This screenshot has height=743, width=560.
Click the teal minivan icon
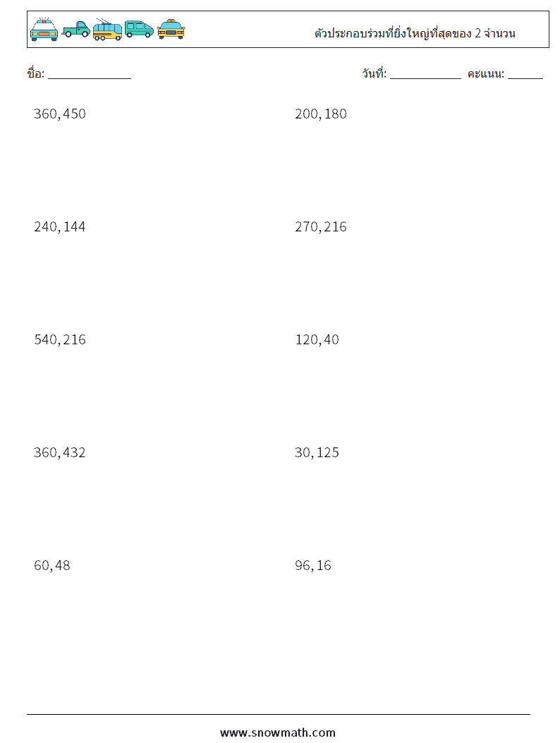[139, 30]
